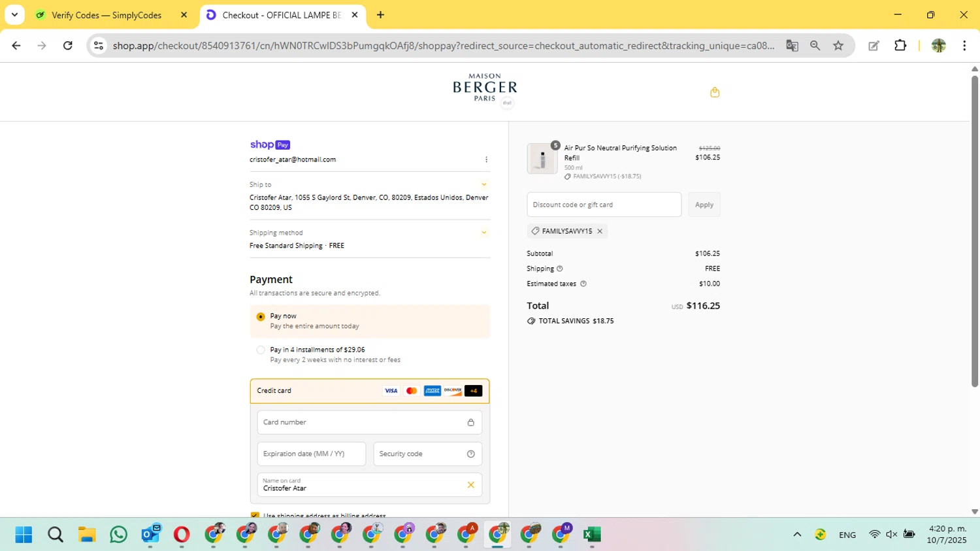Image resolution: width=980 pixels, height=551 pixels.
Task: Expand the Ship to address section
Action: pyautogui.click(x=484, y=185)
